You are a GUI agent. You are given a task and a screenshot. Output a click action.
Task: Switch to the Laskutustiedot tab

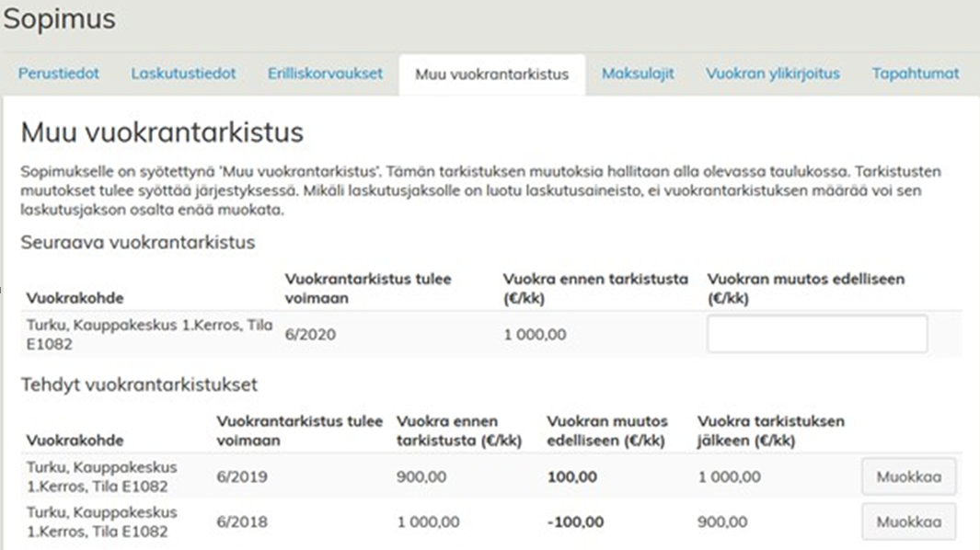tap(183, 74)
